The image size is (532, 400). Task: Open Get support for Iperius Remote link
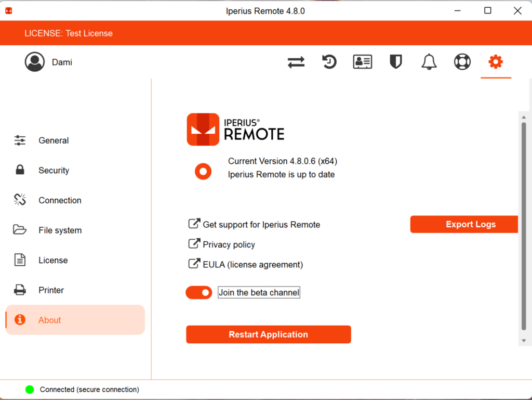tap(261, 225)
